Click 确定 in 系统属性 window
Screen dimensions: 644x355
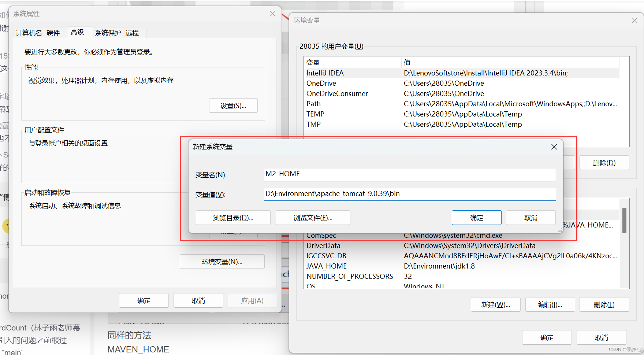coord(144,300)
